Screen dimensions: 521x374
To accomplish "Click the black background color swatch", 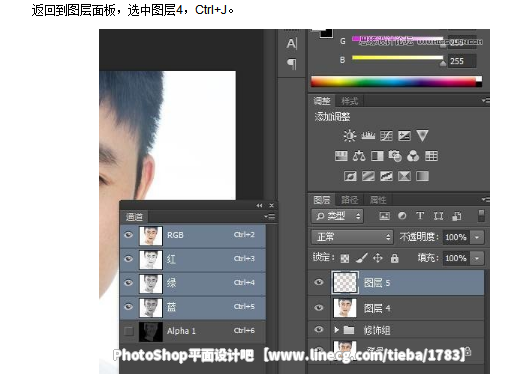I will point(326,33).
